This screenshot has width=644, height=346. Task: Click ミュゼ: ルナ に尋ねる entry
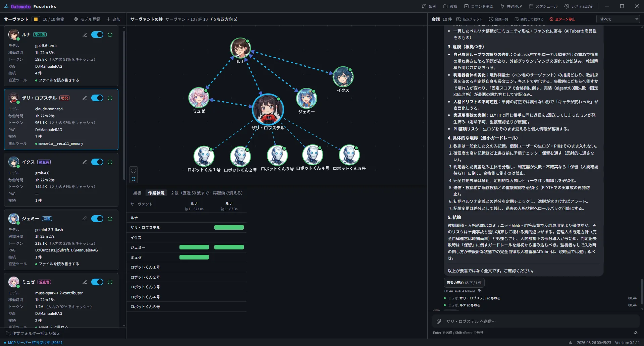click(x=464, y=305)
